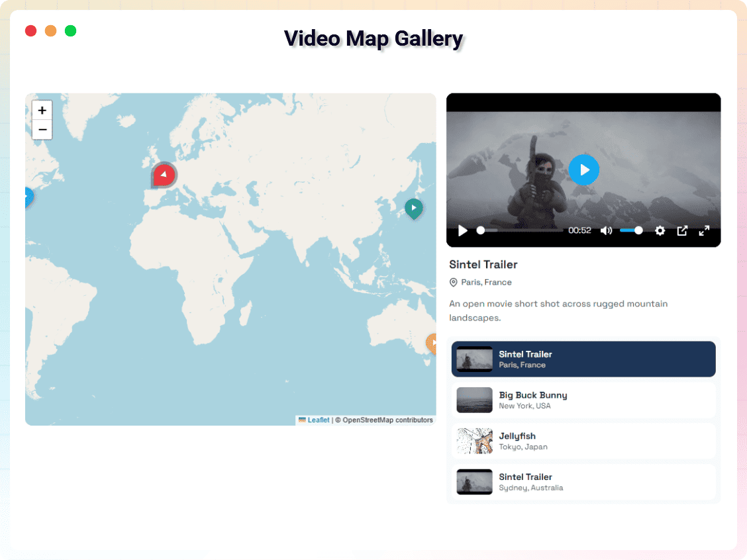Select Sintel Trailer Sydney list item
The height and width of the screenshot is (560, 747).
[x=583, y=482]
